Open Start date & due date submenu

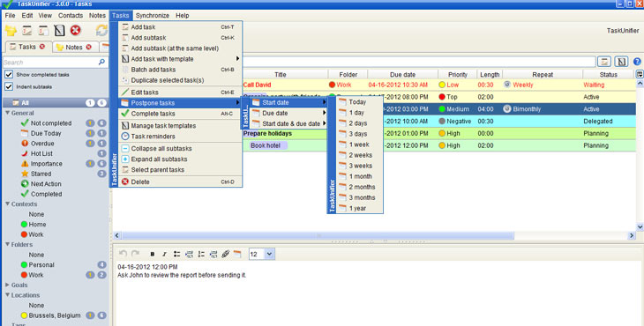pyautogui.click(x=288, y=123)
